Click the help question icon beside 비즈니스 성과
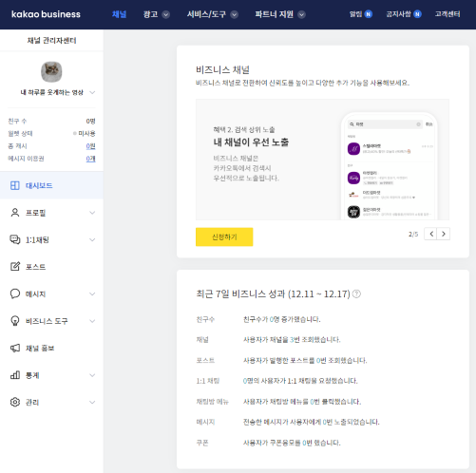This screenshot has height=473, width=476. point(356,293)
